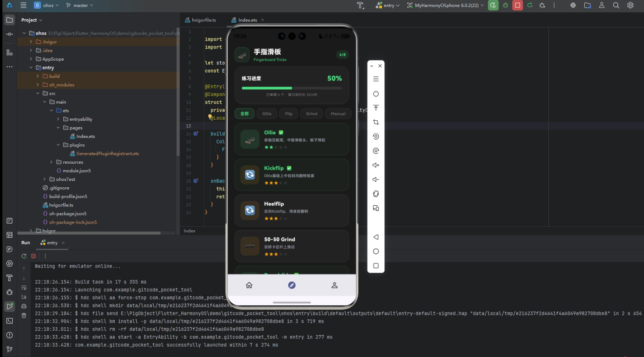Open the account profile icon in toolbar
The width and height of the screenshot is (644, 357).
(602, 5)
